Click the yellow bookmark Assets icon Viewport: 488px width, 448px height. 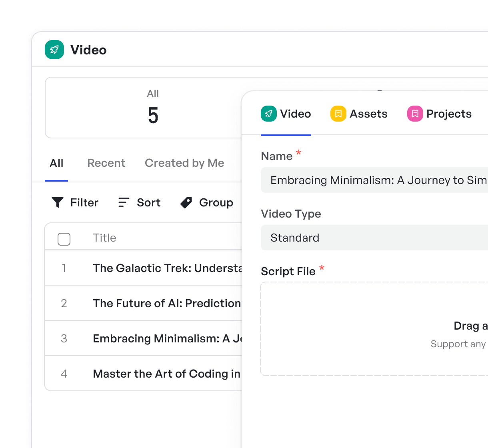(338, 114)
